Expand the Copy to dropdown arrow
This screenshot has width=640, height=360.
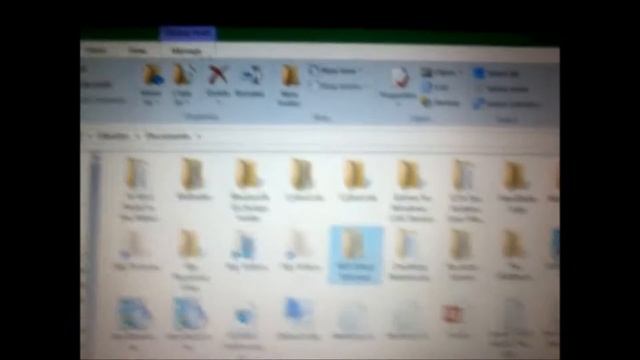(187, 102)
